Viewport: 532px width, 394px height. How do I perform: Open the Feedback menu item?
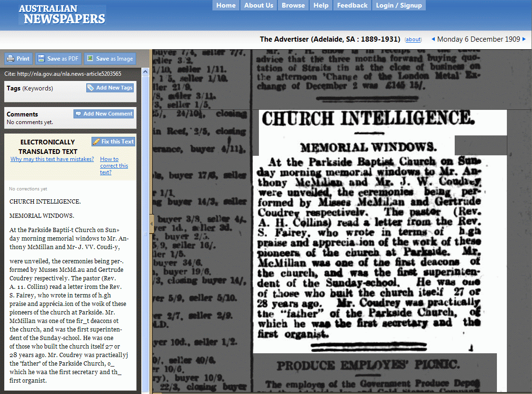click(352, 5)
